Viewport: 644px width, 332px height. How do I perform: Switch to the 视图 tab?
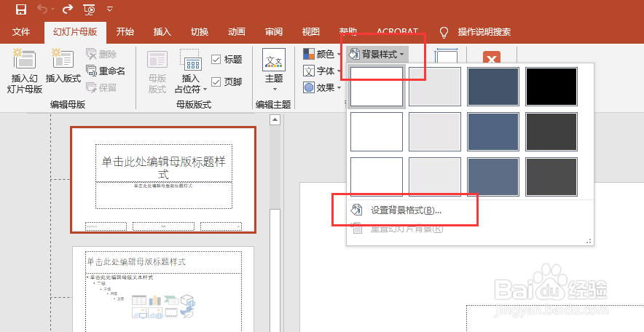[x=311, y=32]
